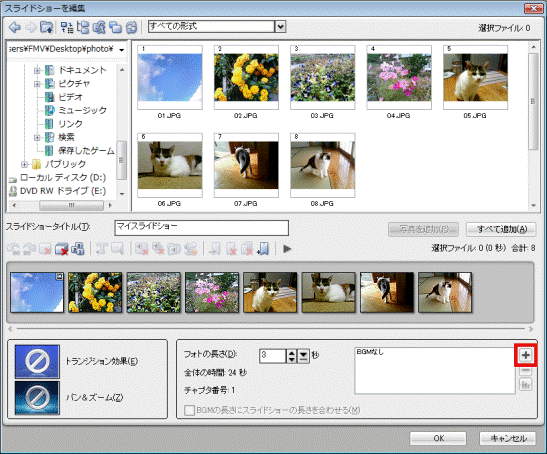Click the remove all audio icon
This screenshot has width=547, height=454.
tap(158, 249)
